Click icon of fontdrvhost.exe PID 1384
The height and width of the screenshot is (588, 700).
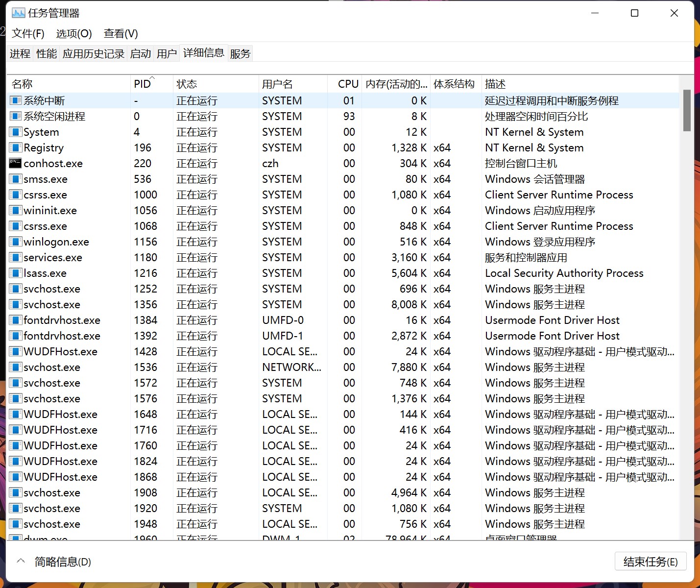click(x=16, y=320)
